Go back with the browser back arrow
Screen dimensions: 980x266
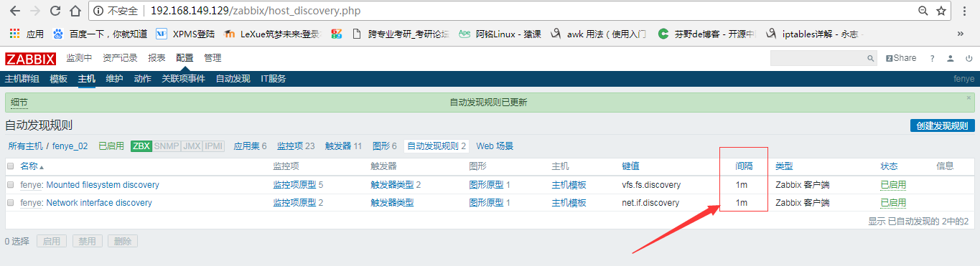[x=14, y=11]
